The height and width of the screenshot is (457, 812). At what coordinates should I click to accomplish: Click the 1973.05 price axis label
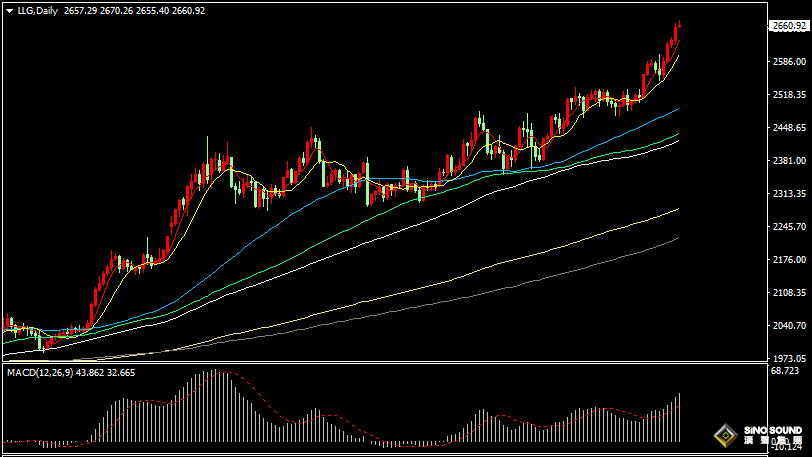pyautogui.click(x=789, y=359)
